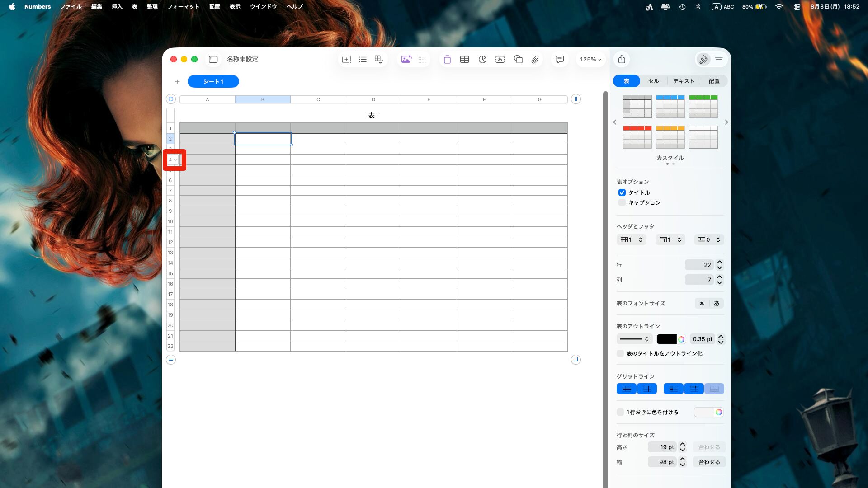Screen dimensions: 868x488
Task: Open Control Center in menu bar
Action: coord(797,7)
